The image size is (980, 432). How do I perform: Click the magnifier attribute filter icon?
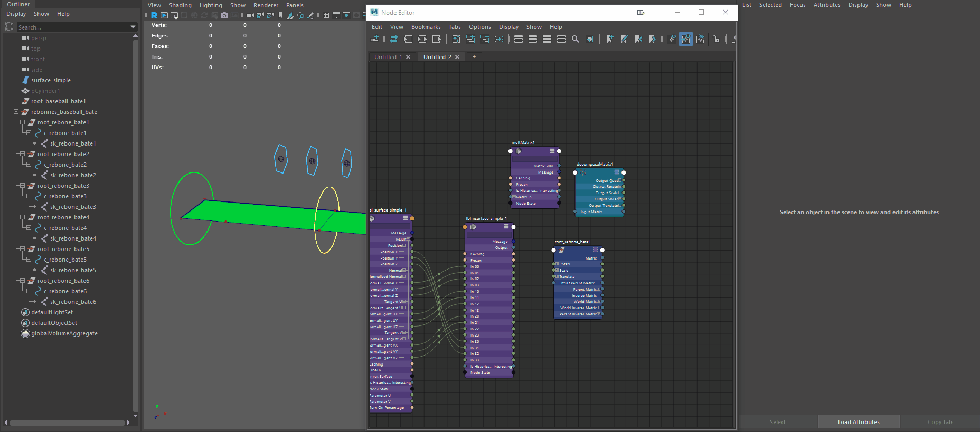576,39
